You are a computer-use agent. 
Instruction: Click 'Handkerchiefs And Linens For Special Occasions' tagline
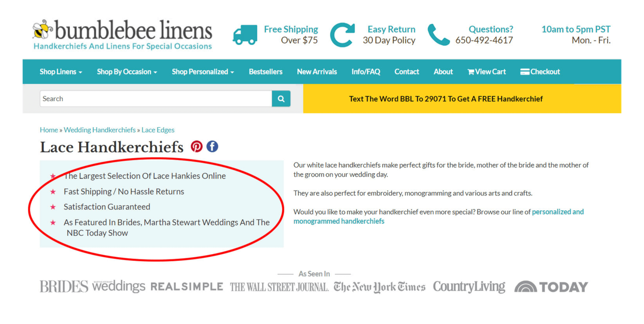pyautogui.click(x=122, y=46)
